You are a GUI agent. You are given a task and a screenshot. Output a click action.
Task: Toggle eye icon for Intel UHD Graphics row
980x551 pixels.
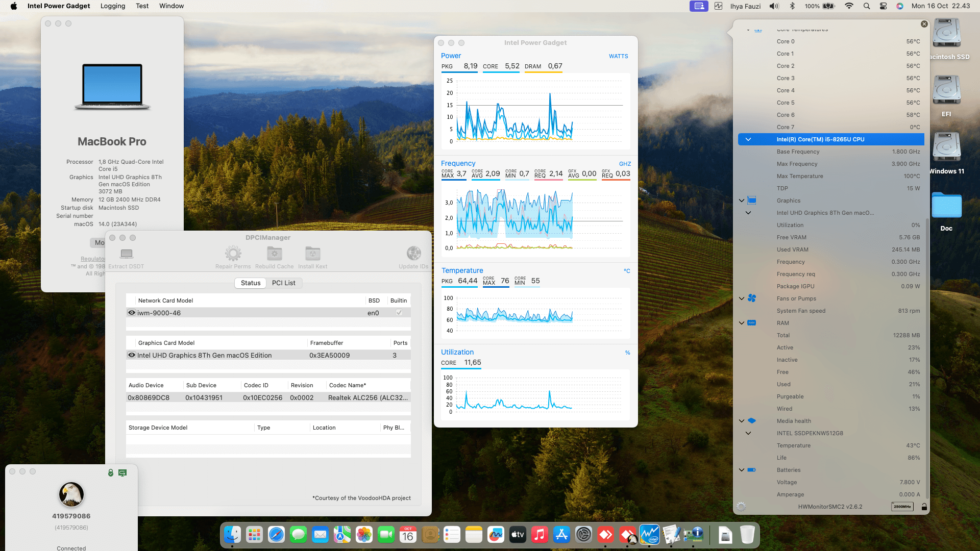click(x=132, y=355)
